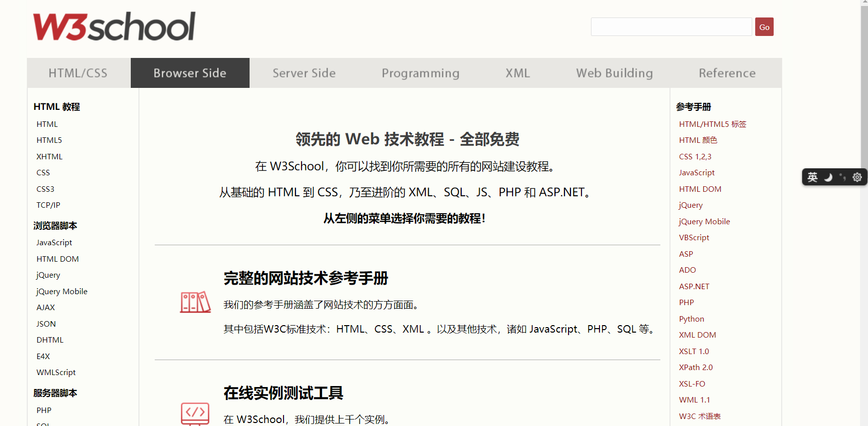Open the XPath 2.0 reference link
Image resolution: width=868 pixels, height=426 pixels.
(x=696, y=368)
